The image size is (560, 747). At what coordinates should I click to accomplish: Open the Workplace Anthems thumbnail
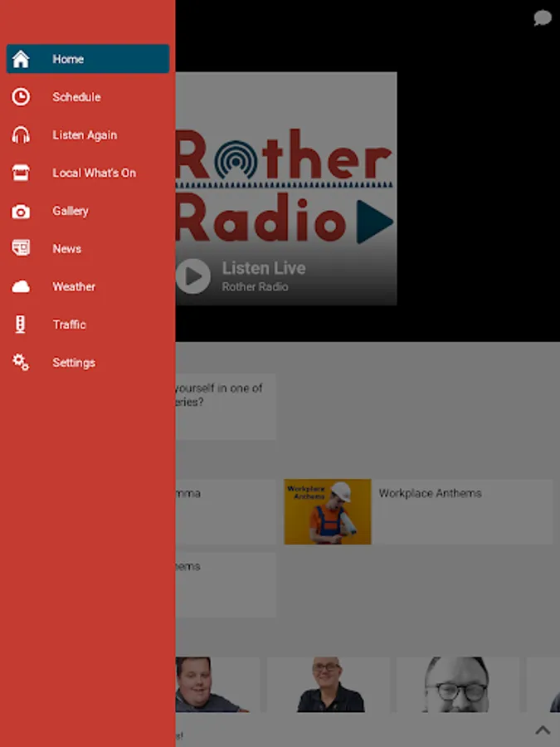pos(328,511)
